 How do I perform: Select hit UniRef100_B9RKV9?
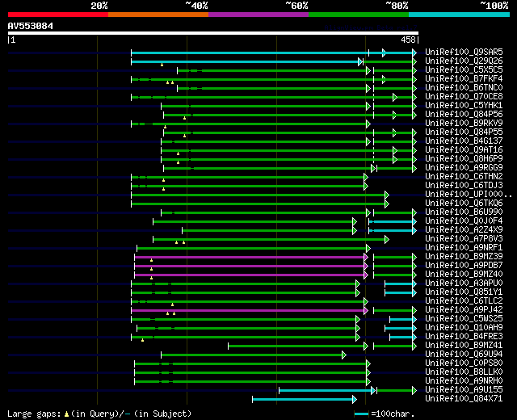(464, 124)
